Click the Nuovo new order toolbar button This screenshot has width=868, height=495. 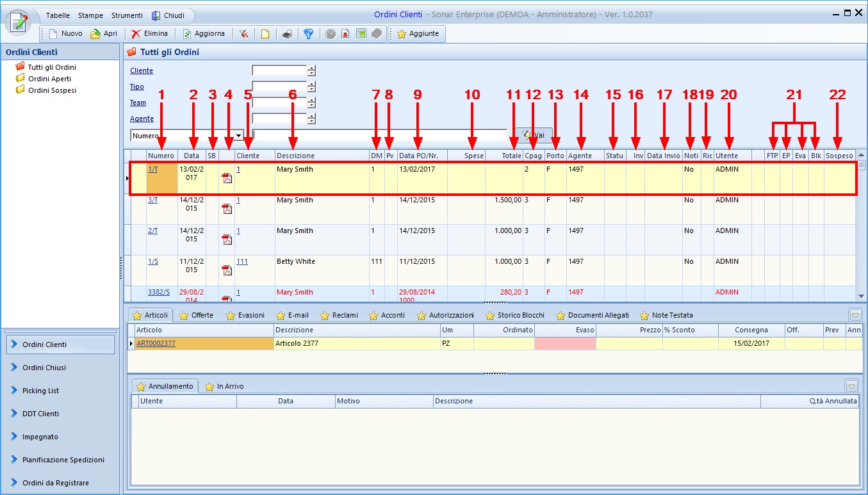pos(65,34)
